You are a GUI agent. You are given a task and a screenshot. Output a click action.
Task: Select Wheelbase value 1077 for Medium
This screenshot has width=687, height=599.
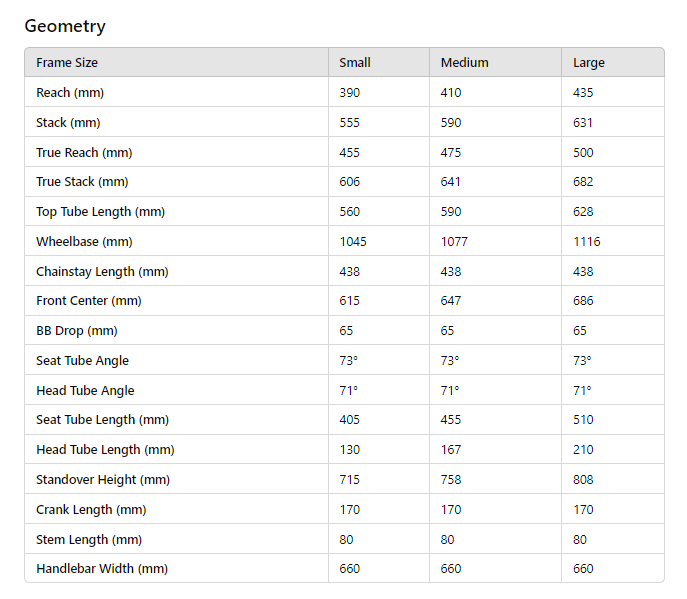click(x=454, y=242)
